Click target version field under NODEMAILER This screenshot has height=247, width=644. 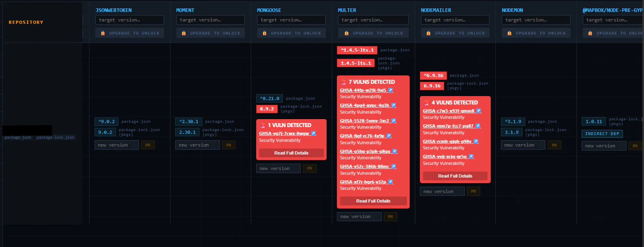coord(455,20)
